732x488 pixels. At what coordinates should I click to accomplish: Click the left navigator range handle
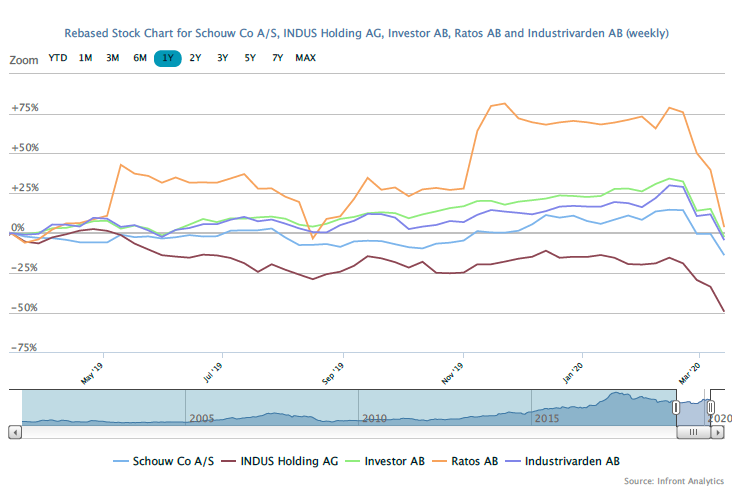tap(676, 408)
